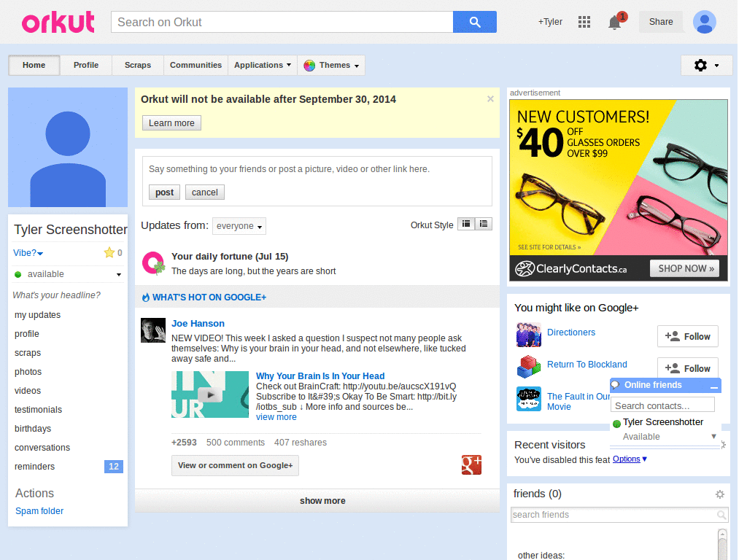
Task: Click the Orkut logo
Action: tap(58, 23)
